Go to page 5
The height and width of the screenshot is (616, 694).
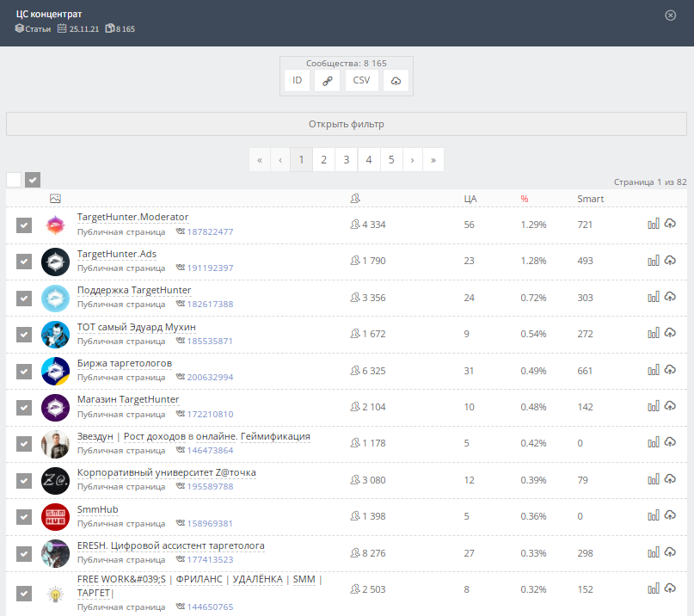click(x=391, y=160)
